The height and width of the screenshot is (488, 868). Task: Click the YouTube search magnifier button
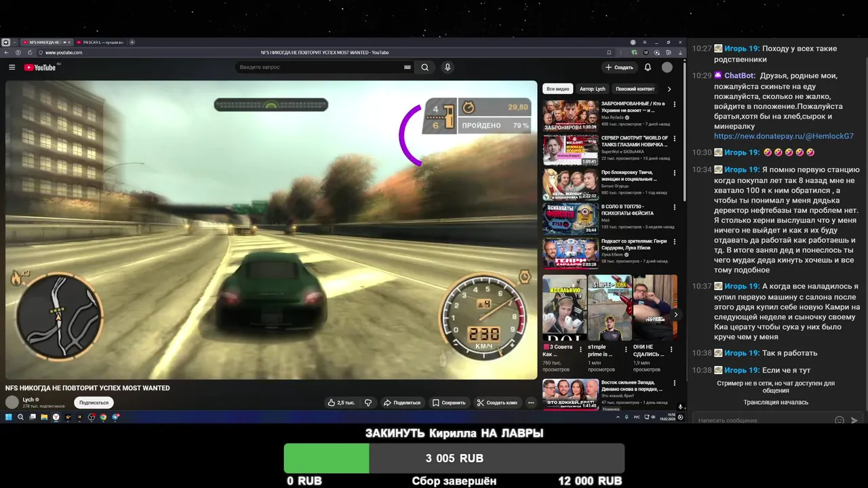click(425, 67)
